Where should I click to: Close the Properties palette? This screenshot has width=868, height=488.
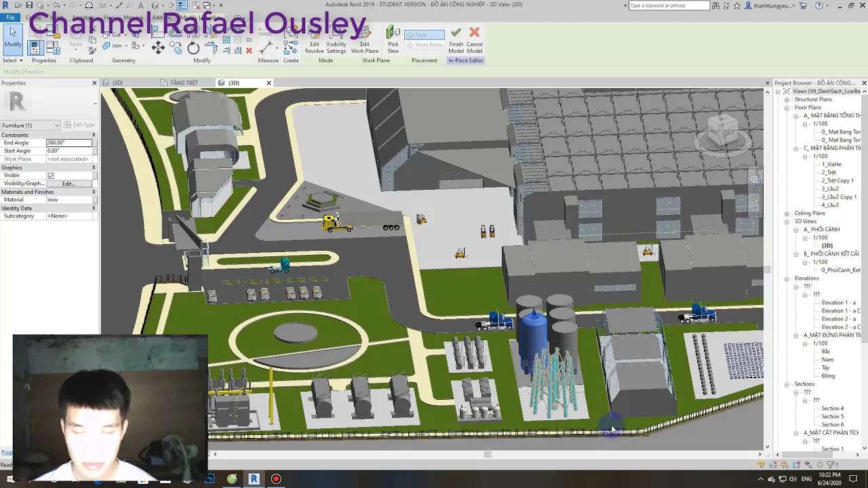(94, 83)
